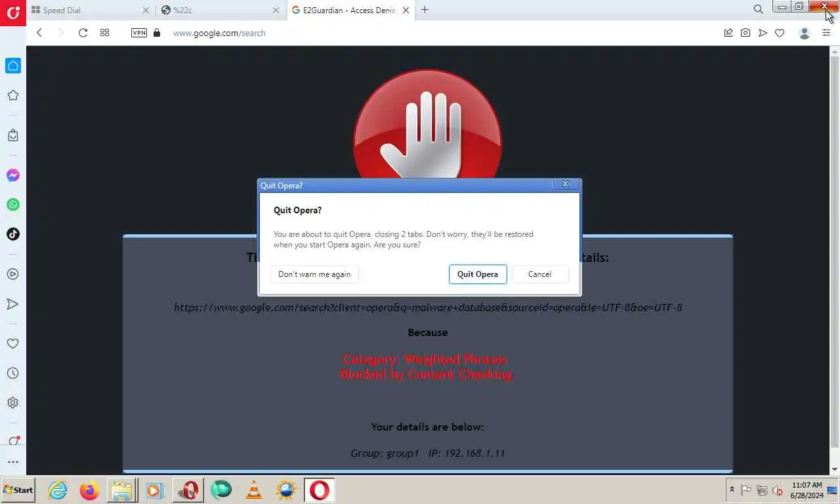Click the VPN badge in address bar
The height and width of the screenshot is (504, 840).
[x=139, y=33]
